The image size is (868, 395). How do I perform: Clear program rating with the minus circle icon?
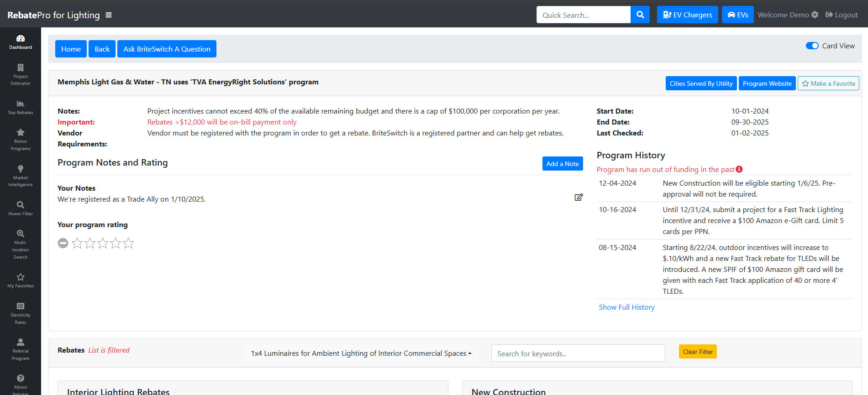63,243
